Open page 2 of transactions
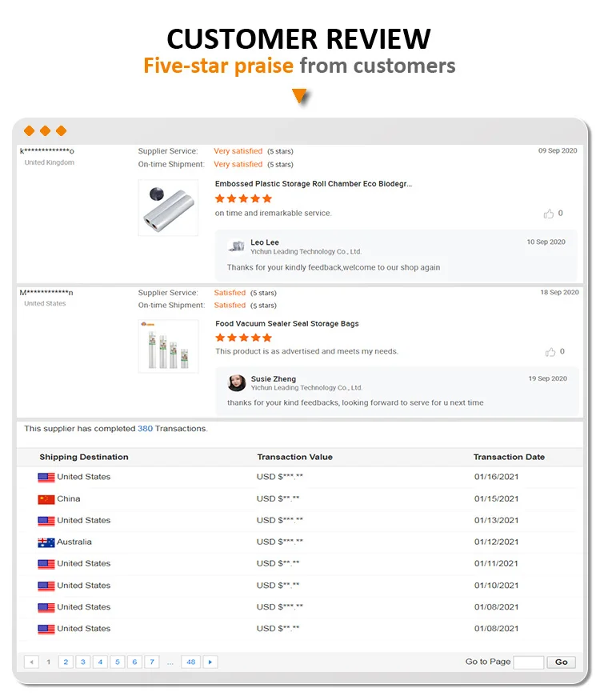600x700 pixels. point(66,662)
